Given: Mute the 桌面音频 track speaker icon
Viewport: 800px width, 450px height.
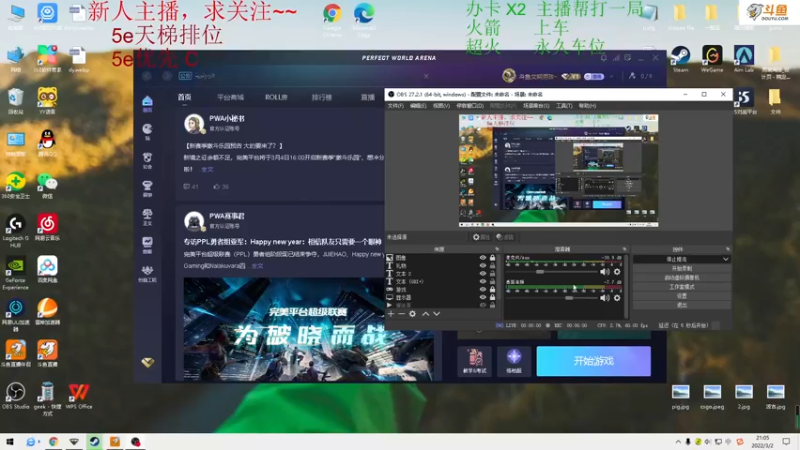Looking at the screenshot, I should click(x=605, y=298).
